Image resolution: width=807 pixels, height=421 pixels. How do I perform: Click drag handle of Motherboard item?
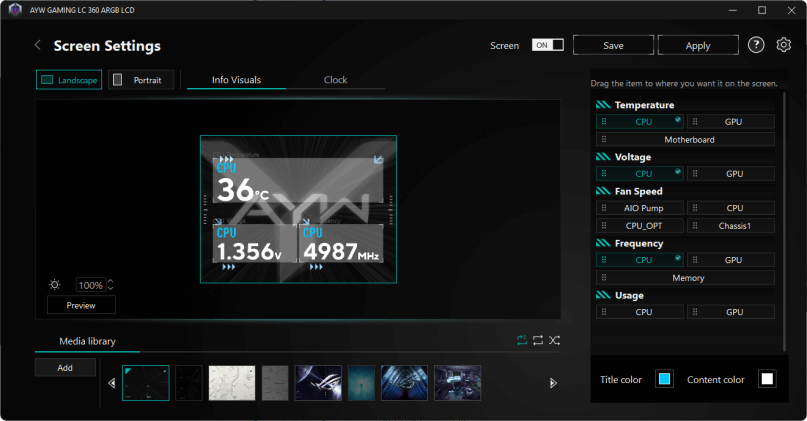(x=604, y=139)
